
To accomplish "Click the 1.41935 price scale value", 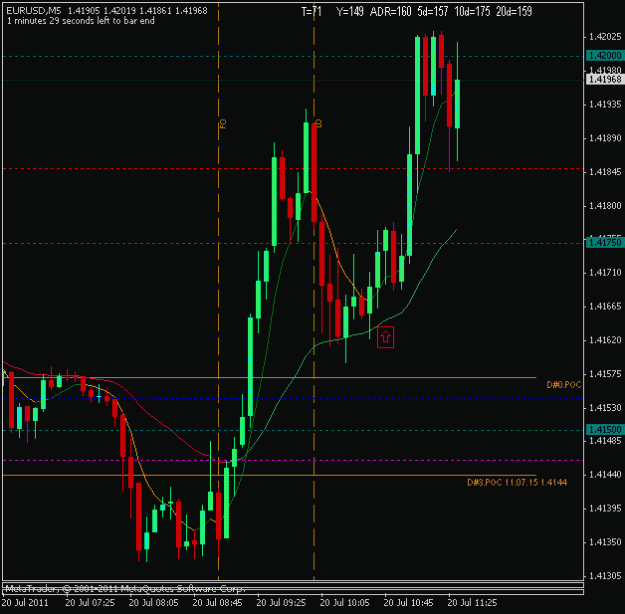I will (605, 104).
